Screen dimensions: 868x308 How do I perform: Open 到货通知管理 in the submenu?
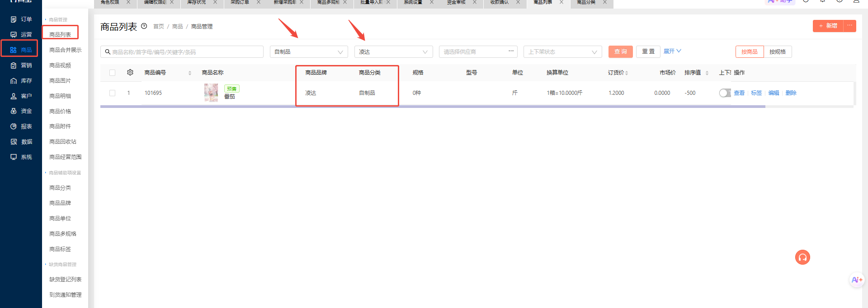click(66, 295)
